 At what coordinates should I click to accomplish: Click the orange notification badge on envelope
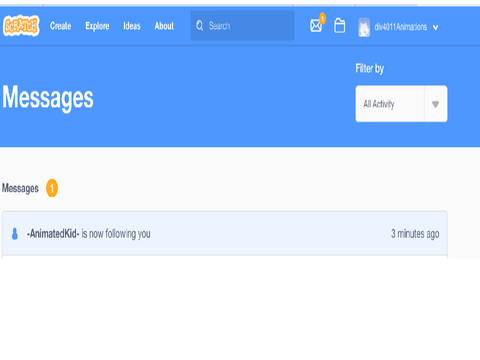tap(322, 18)
